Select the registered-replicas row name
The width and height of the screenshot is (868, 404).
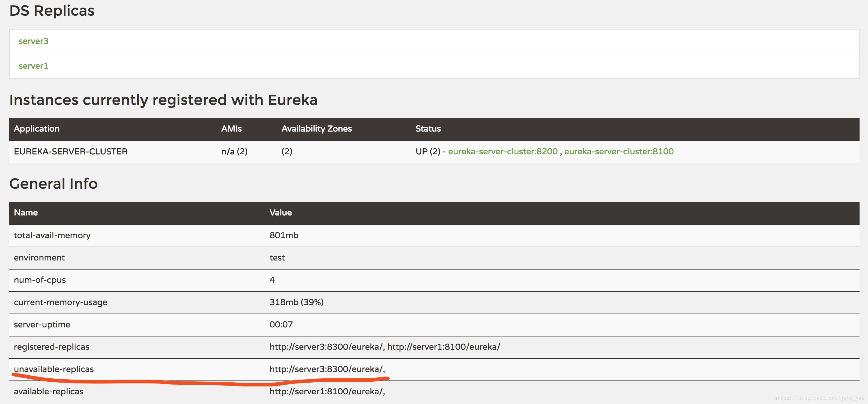[x=52, y=347]
